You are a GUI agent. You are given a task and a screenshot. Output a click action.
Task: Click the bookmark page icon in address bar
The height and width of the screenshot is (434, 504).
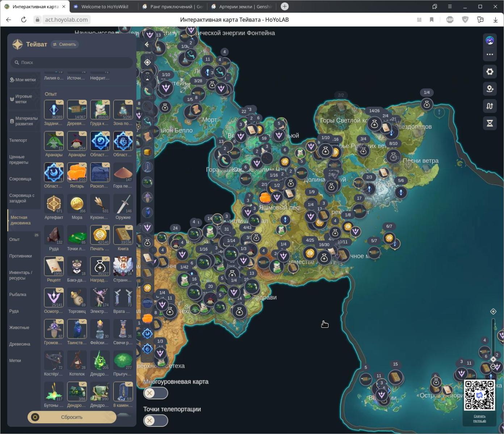click(432, 20)
